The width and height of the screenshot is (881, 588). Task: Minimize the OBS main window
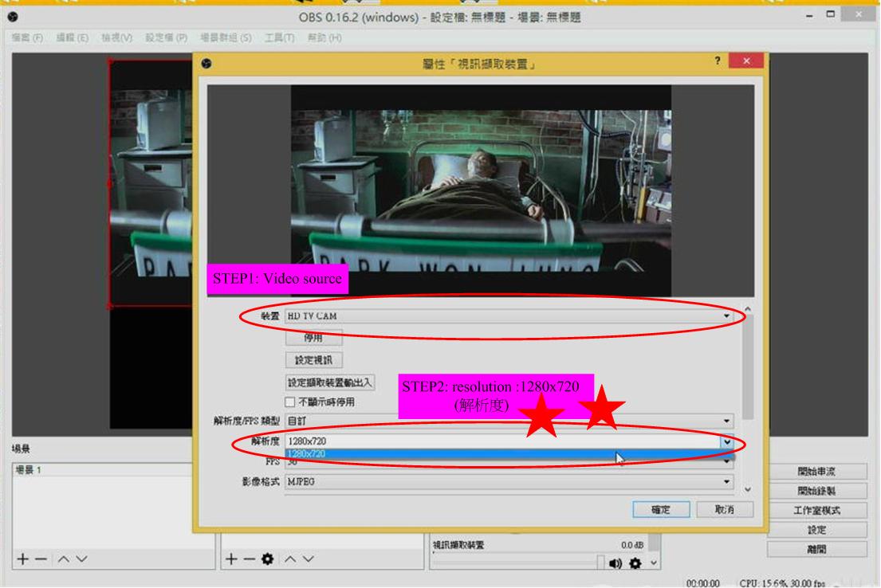810,16
